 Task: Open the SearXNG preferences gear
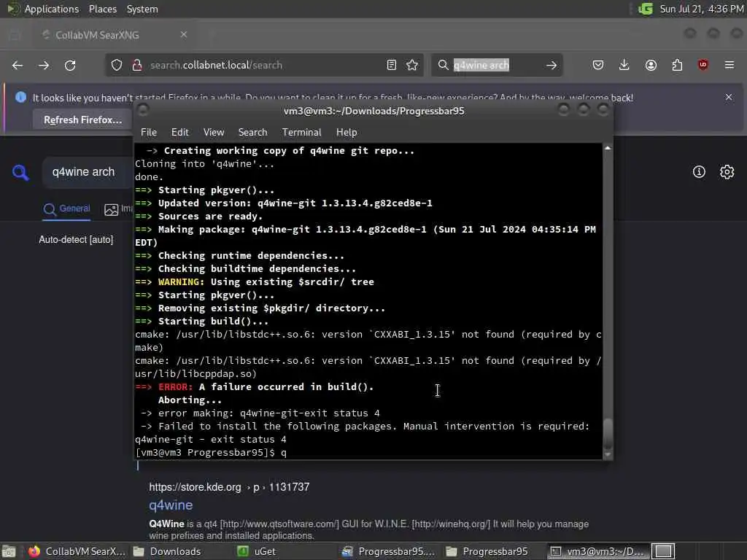click(727, 172)
